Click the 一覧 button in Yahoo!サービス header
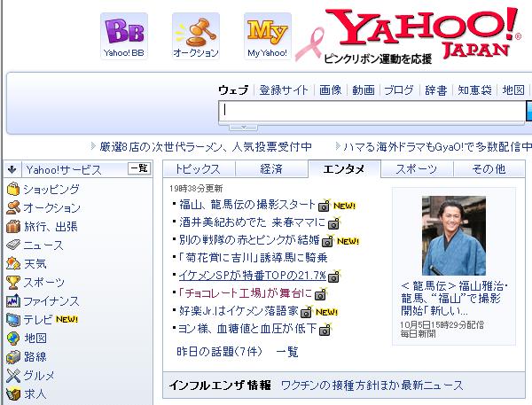The width and height of the screenshot is (532, 405). pos(139,168)
